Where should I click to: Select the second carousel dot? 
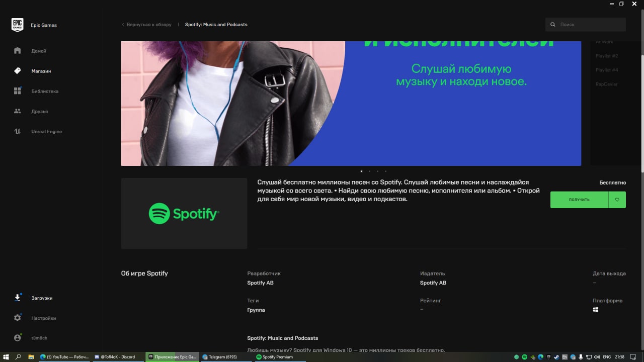(369, 171)
